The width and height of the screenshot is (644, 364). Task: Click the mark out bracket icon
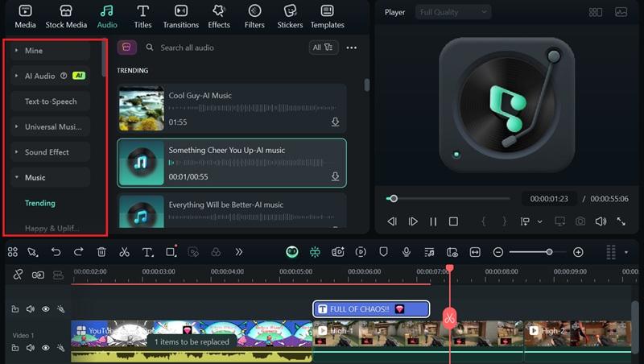pyautogui.click(x=505, y=221)
